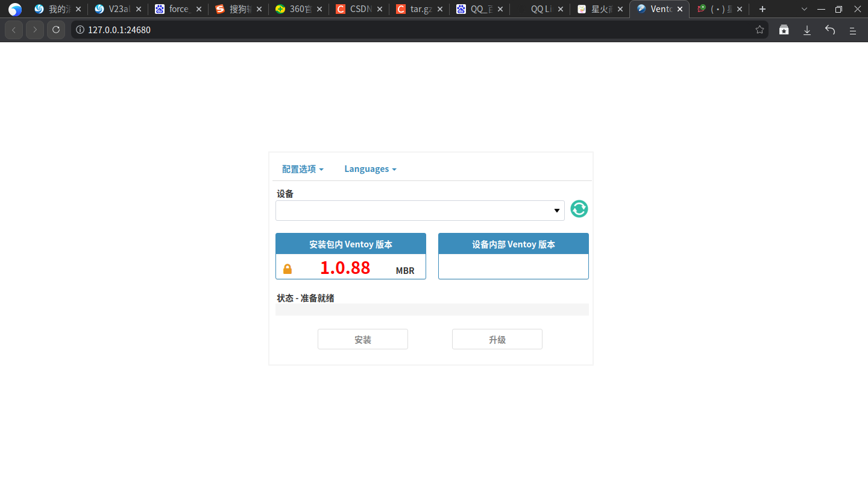Reload the page with the browser refresh icon
This screenshot has width=868, height=502.
56,30
